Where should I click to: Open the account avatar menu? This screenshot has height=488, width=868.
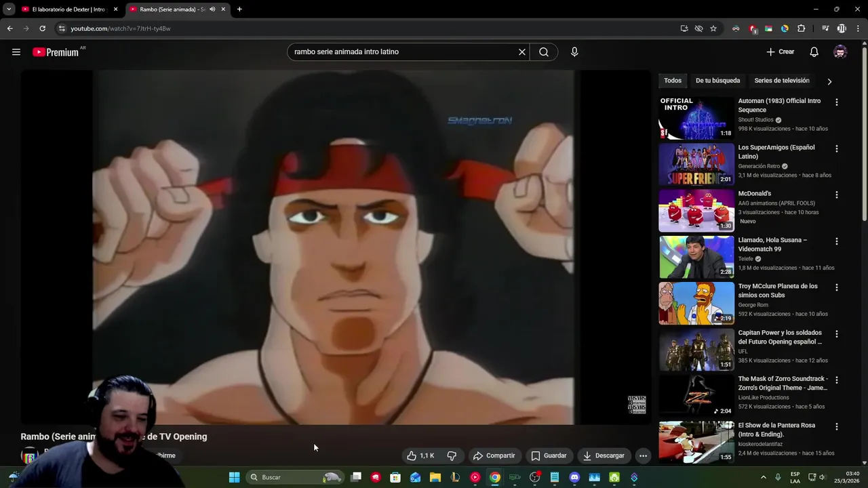tap(840, 52)
